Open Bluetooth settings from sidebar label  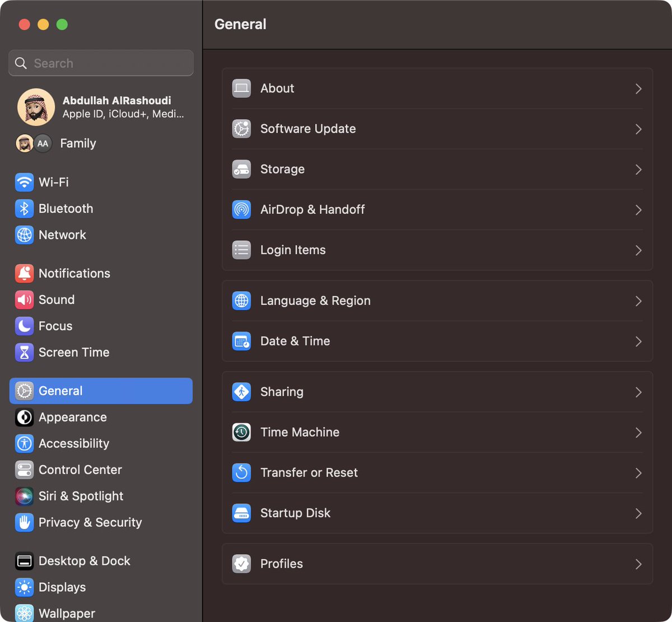point(66,208)
